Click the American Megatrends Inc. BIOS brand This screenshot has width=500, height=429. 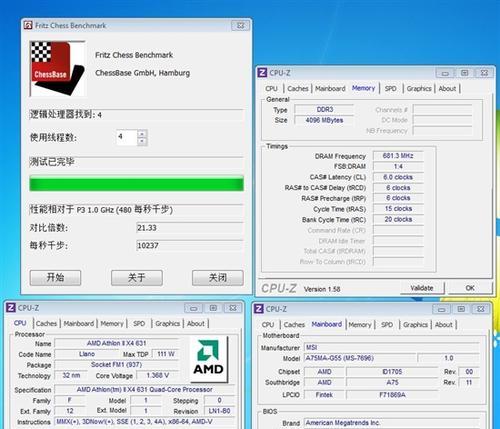click(392, 423)
